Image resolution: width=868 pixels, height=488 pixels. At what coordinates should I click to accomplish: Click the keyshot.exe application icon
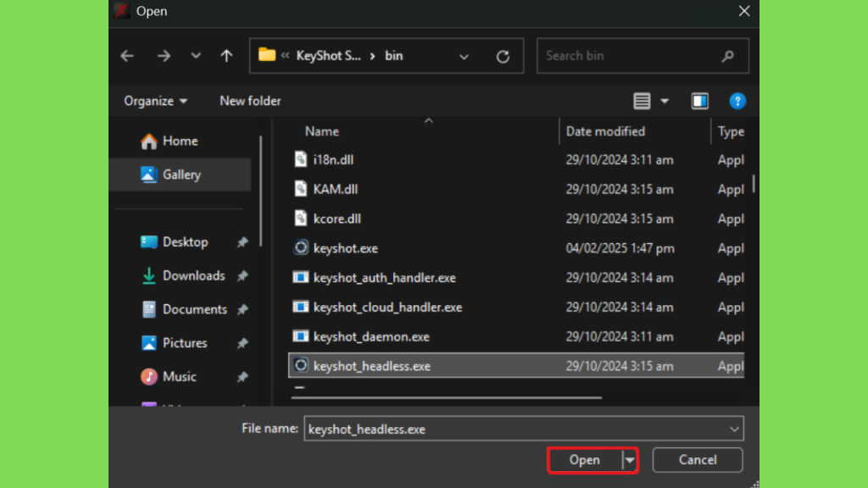coord(301,247)
